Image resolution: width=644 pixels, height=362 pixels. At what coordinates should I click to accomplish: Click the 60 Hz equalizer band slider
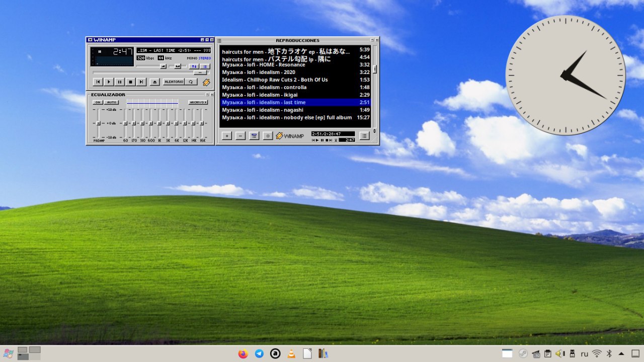click(x=125, y=123)
